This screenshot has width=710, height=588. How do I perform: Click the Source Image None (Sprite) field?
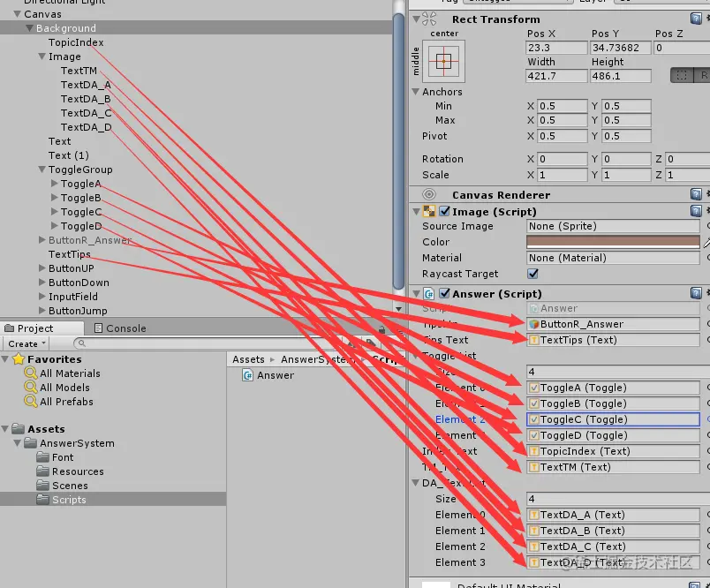pyautogui.click(x=613, y=226)
